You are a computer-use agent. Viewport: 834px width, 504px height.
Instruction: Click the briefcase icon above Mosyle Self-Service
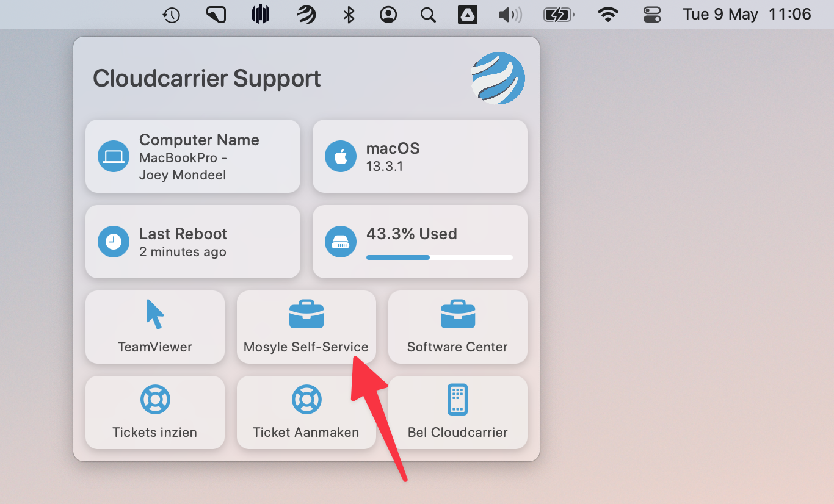click(306, 314)
